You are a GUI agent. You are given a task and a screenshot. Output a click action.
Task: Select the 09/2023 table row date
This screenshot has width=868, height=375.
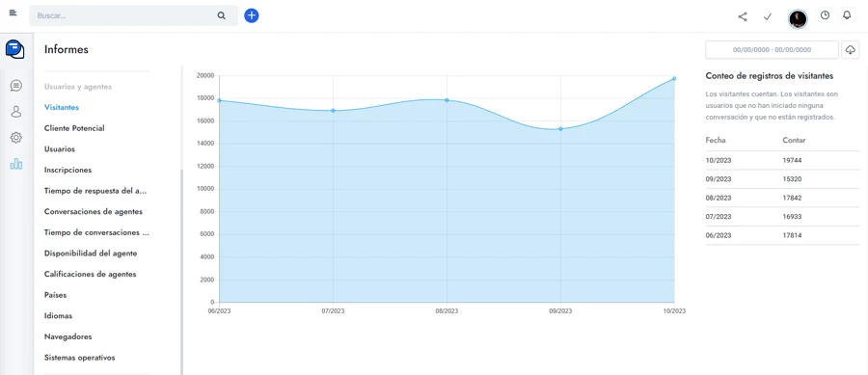[x=719, y=179]
